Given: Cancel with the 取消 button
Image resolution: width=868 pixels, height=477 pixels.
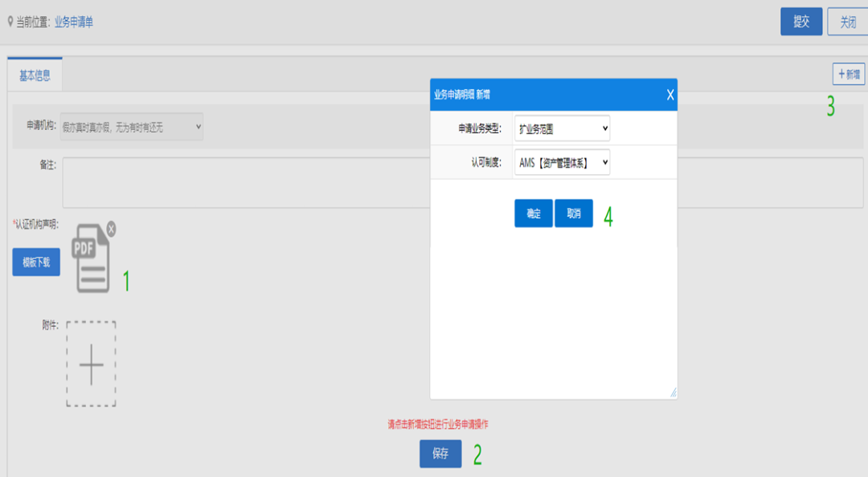Looking at the screenshot, I should click(x=574, y=213).
